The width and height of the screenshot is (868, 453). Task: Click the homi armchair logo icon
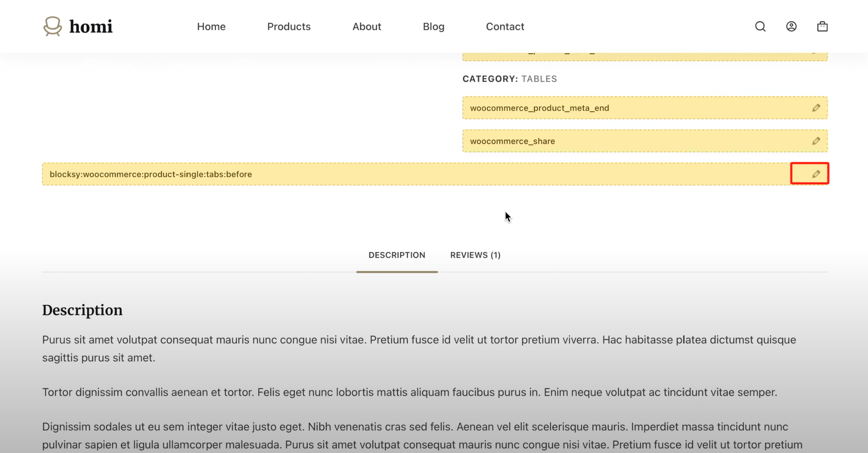click(53, 26)
